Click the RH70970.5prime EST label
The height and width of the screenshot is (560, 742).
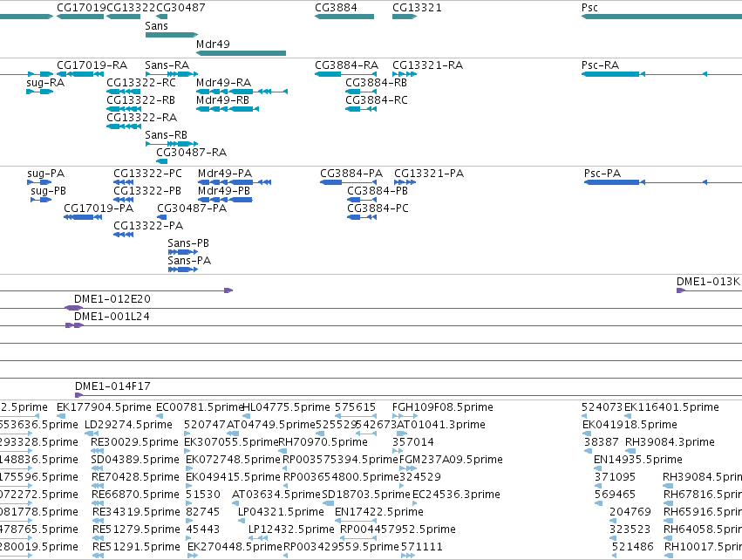point(323,442)
